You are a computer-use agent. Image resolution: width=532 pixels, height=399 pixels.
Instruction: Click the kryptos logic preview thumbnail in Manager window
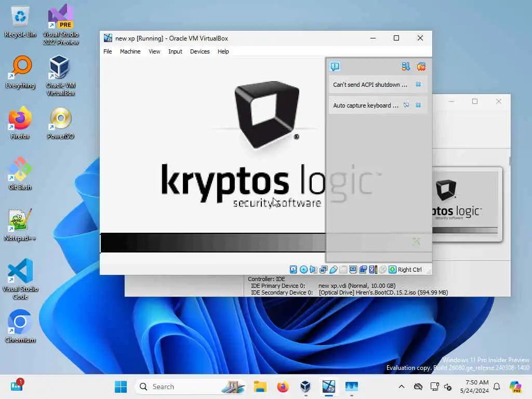click(467, 204)
